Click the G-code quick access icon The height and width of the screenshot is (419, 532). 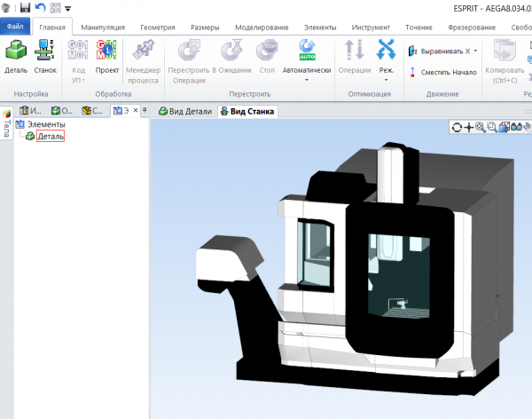coord(55,7)
